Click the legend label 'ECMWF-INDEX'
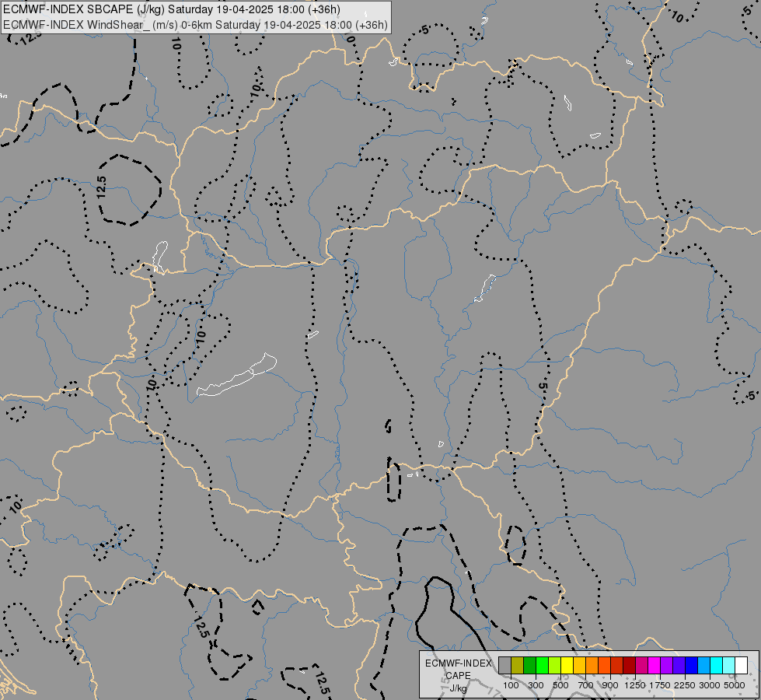 pos(458,663)
